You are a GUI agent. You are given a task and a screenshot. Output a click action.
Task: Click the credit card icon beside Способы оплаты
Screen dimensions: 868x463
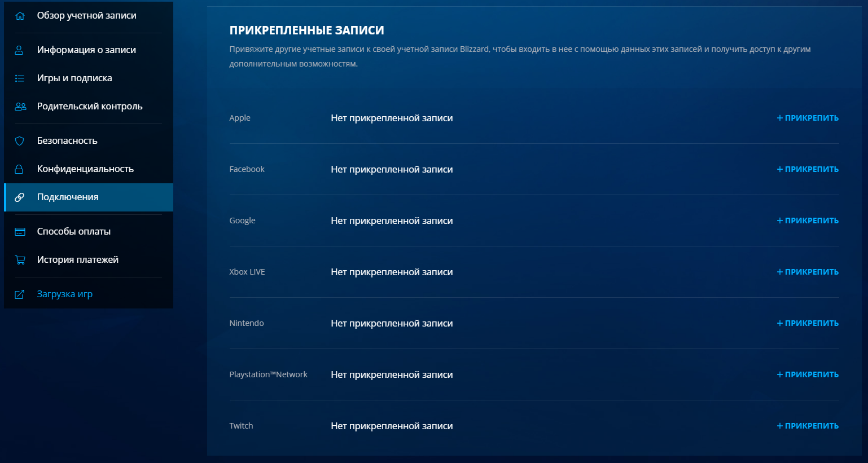click(x=20, y=232)
